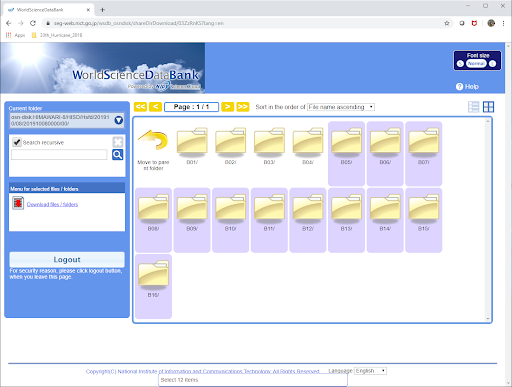Select the B09/ folder icon
512x387 pixels.
[x=192, y=209]
